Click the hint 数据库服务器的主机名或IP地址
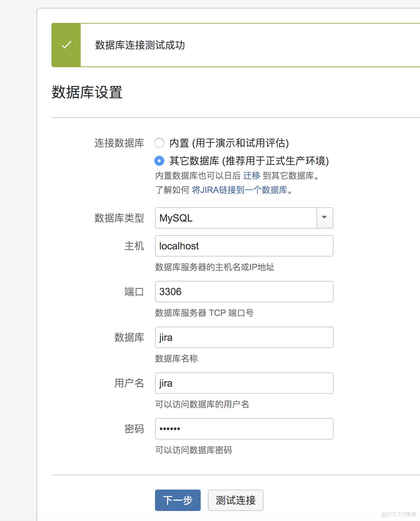 coord(215,267)
